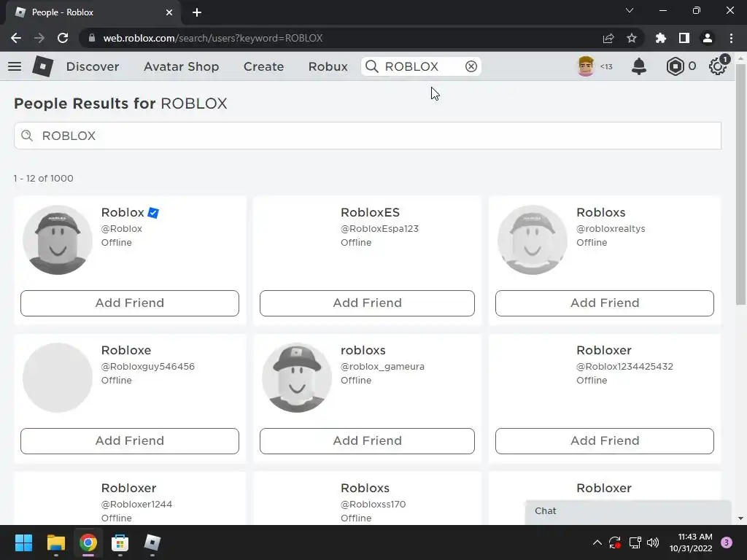Open the Chrome extensions puzzle icon
This screenshot has width=747, height=560.
tap(660, 38)
